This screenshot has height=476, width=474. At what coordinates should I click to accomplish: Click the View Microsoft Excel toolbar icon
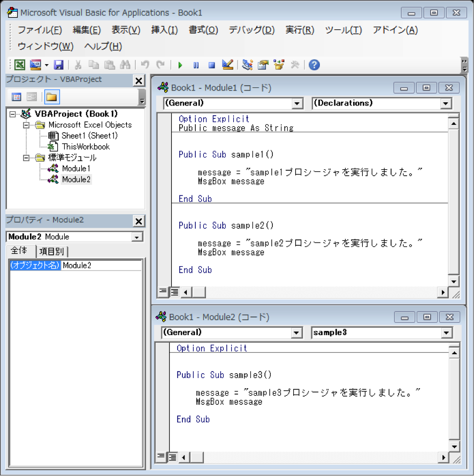pyautogui.click(x=20, y=65)
